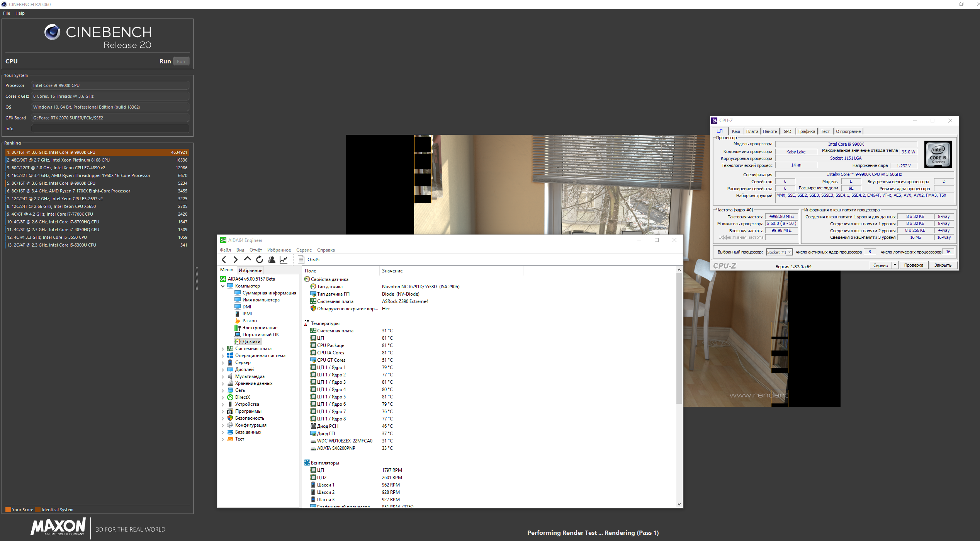Open the Сервис dropdown arrow in CPU-Z

(x=895, y=265)
